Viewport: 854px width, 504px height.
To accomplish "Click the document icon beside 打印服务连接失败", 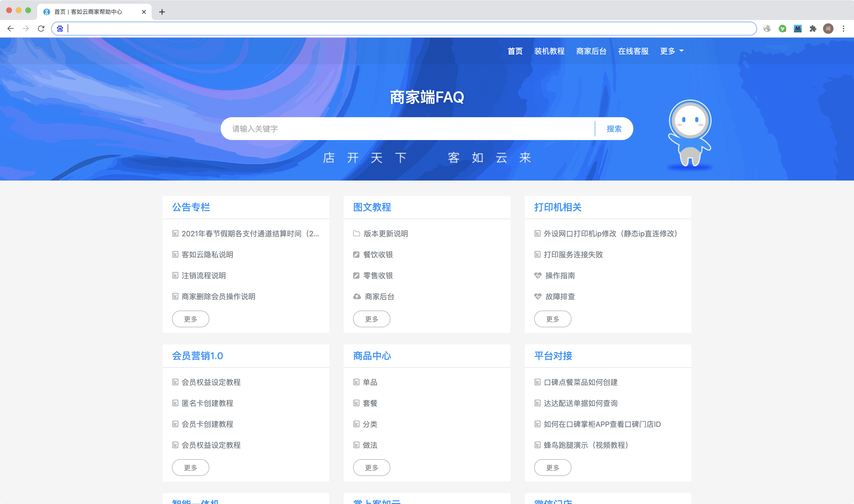I will point(537,255).
